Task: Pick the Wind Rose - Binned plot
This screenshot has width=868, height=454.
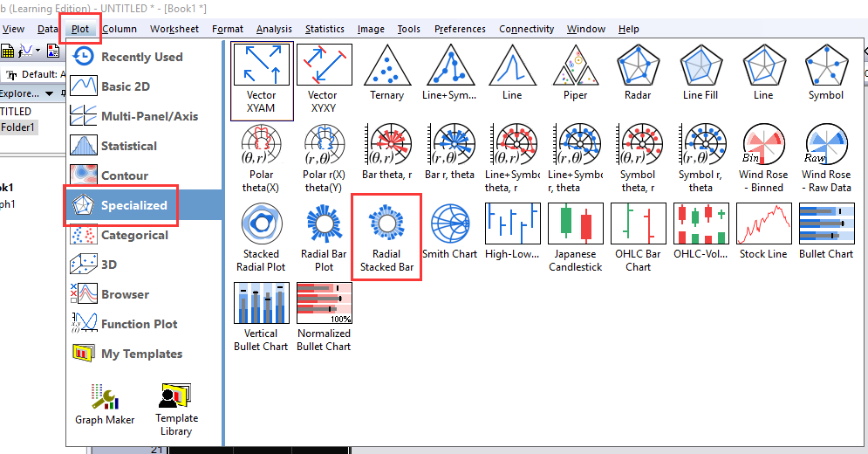Action: pos(763,160)
